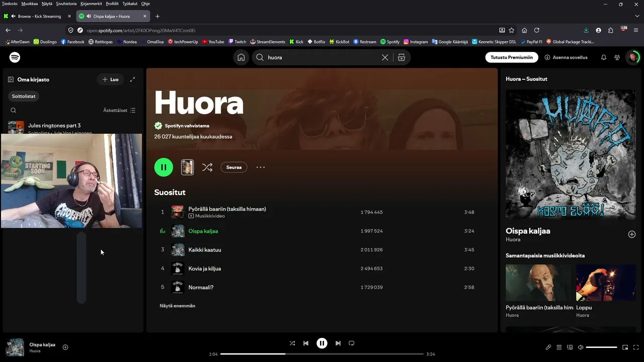Follow the artist with the Seuraa button
This screenshot has height=362, width=644.
click(234, 167)
